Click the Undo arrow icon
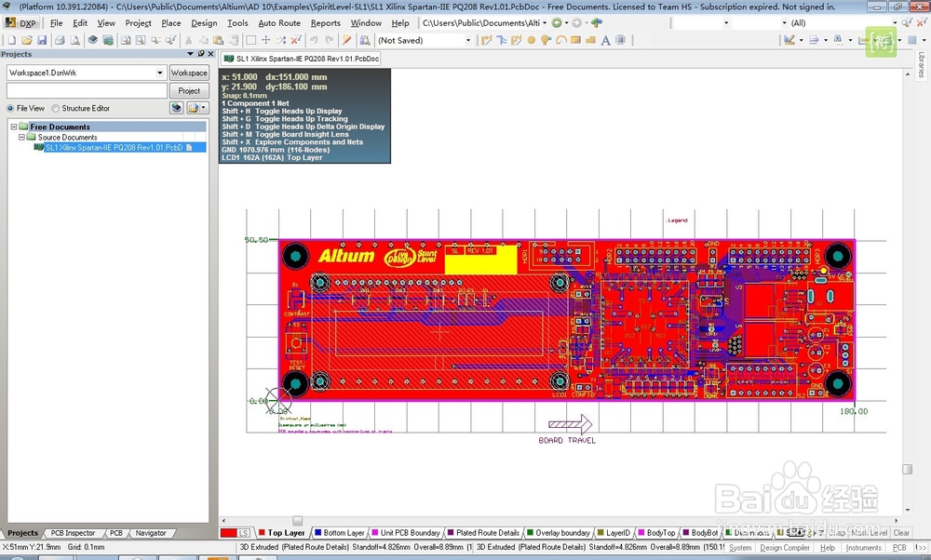This screenshot has width=931, height=560. coord(314,40)
